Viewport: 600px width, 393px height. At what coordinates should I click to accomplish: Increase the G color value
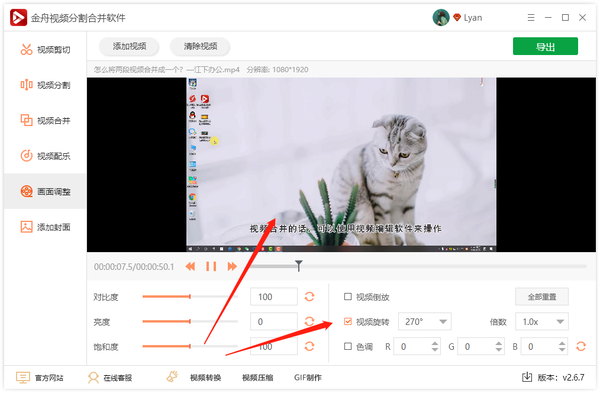(498, 343)
